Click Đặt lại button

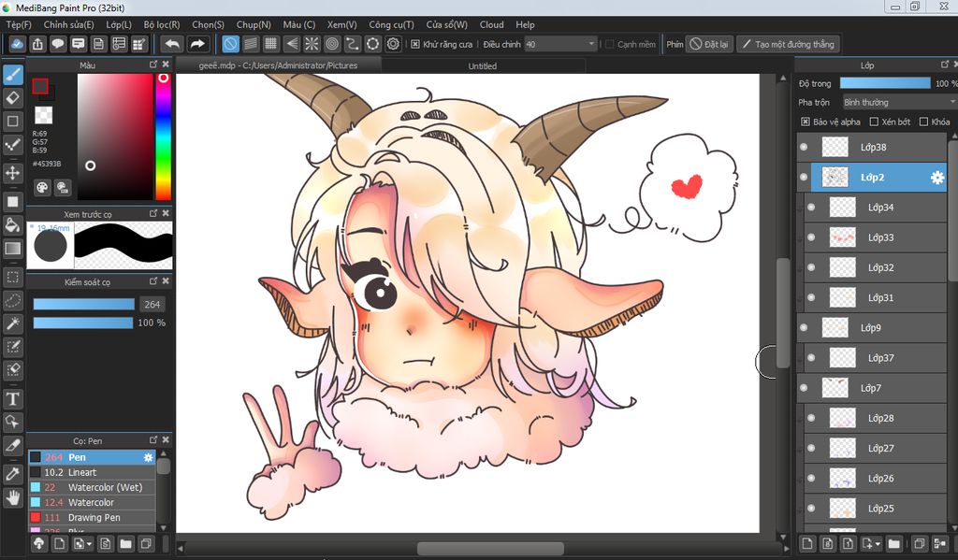(709, 44)
